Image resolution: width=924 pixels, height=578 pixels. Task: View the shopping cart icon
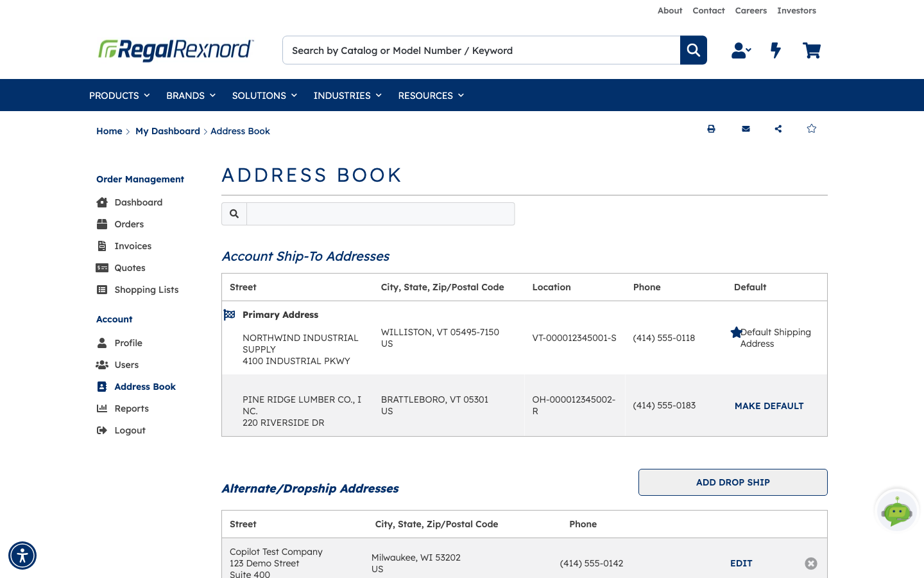click(x=812, y=50)
